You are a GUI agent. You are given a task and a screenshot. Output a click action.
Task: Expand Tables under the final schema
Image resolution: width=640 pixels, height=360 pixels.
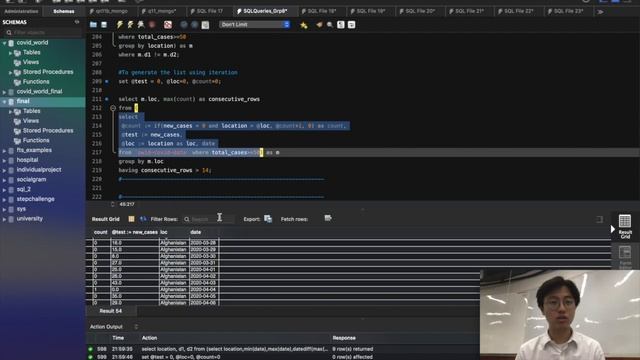point(11,111)
